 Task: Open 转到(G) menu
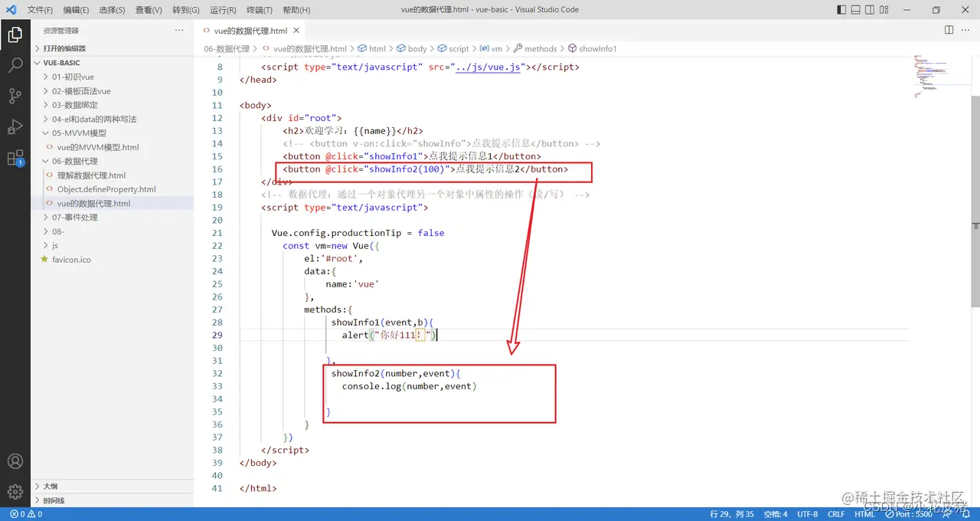pyautogui.click(x=186, y=10)
